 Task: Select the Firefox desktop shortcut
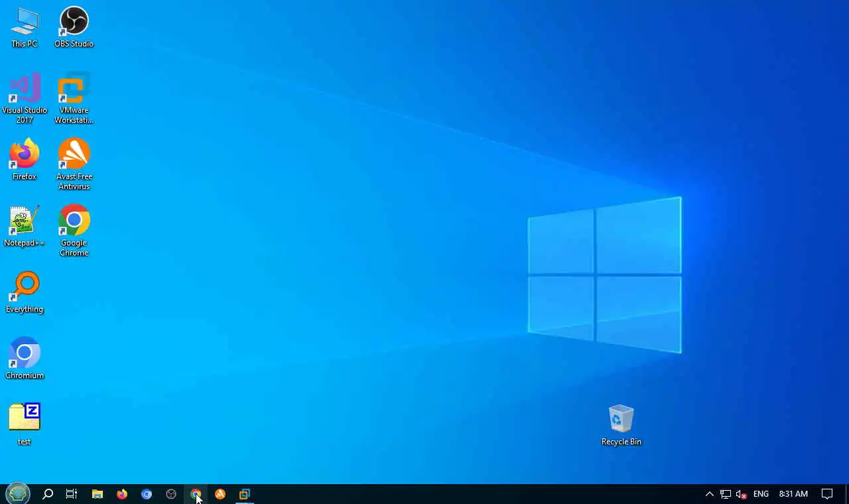(25, 160)
